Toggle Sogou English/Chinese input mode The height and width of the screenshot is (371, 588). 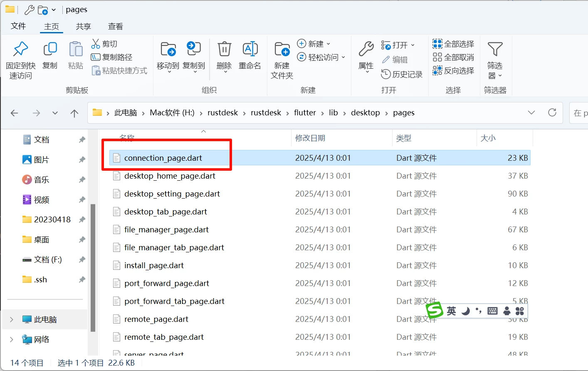pyautogui.click(x=451, y=311)
